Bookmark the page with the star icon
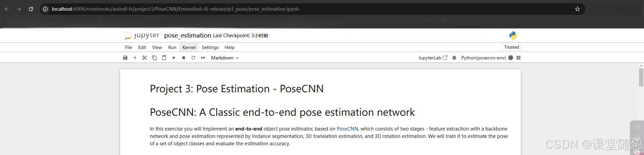Viewport: 644px width, 155px height. [578, 9]
